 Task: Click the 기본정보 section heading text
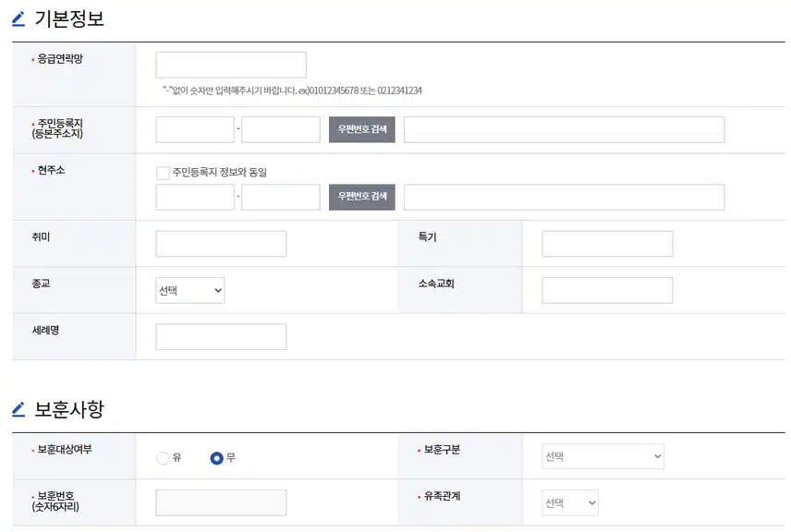(x=69, y=19)
